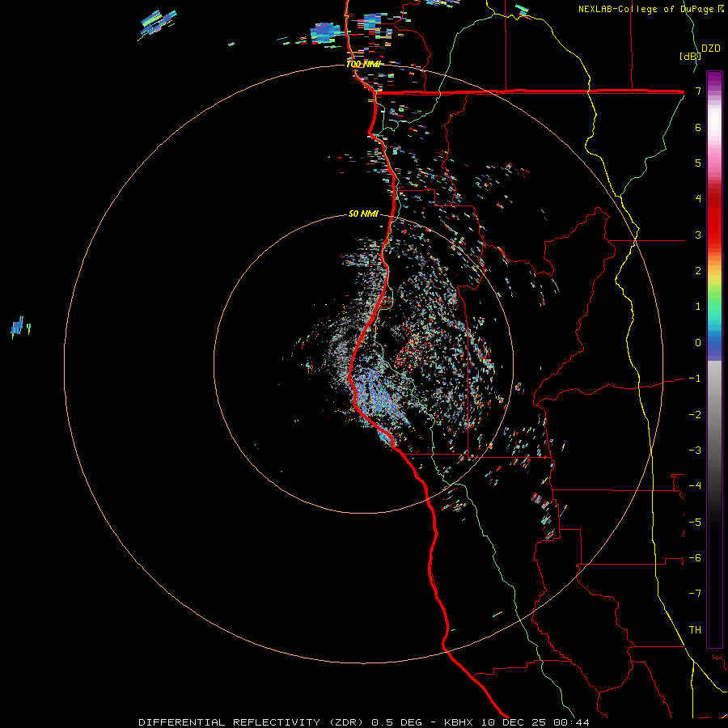Click the 5 tick label on the color scale
The width and height of the screenshot is (728, 728).
pos(698,163)
